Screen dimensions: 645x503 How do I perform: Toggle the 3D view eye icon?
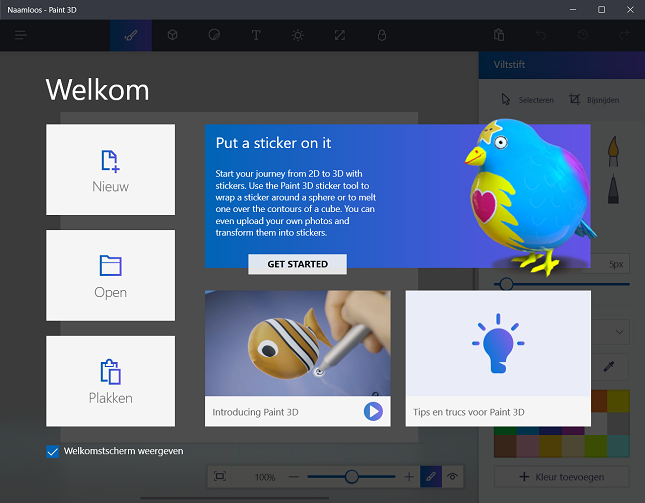[x=452, y=477]
